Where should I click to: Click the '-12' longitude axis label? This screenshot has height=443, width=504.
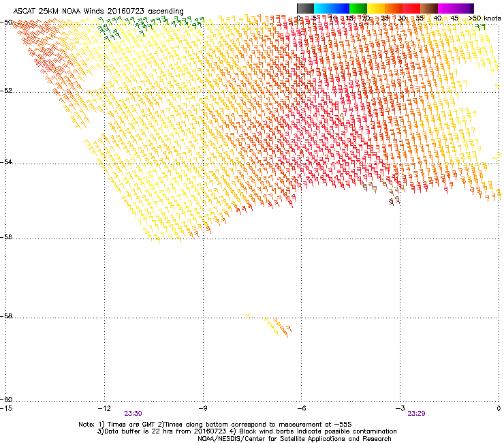pos(104,408)
